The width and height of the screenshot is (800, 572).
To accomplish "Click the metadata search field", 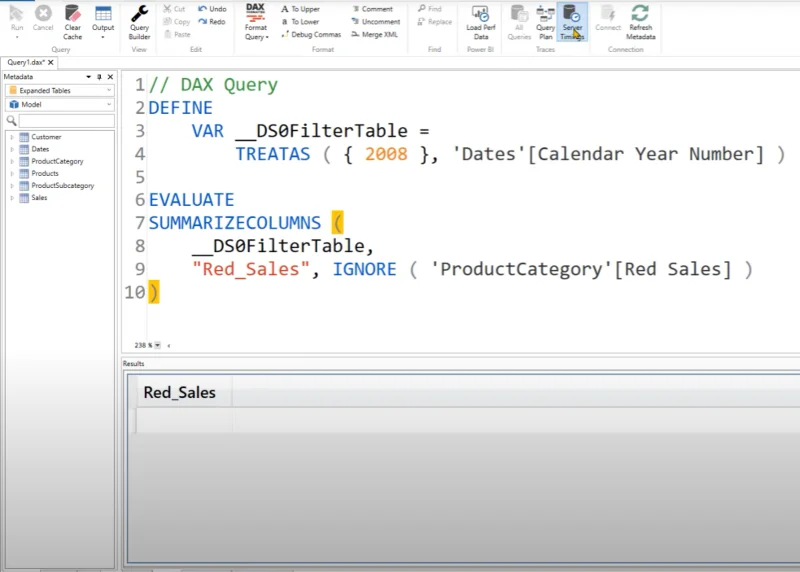I will point(66,120).
